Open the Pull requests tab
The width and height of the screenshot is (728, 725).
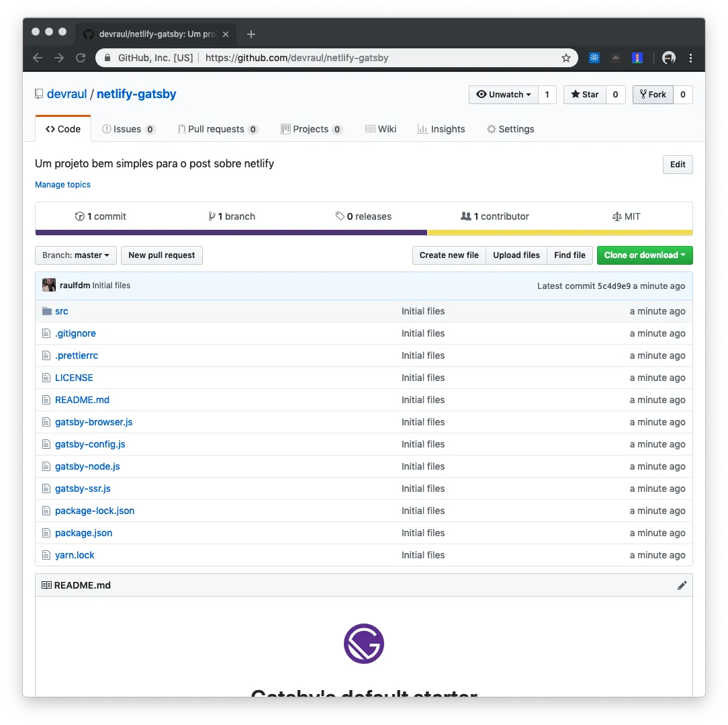218,129
